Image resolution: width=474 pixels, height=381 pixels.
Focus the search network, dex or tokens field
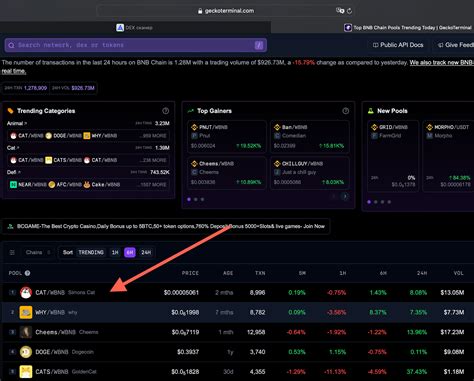pos(136,45)
